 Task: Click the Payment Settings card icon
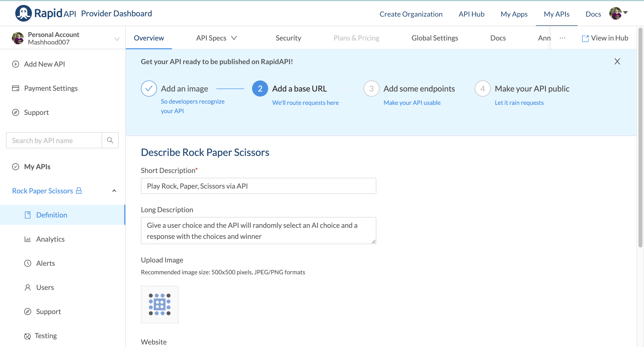click(16, 88)
